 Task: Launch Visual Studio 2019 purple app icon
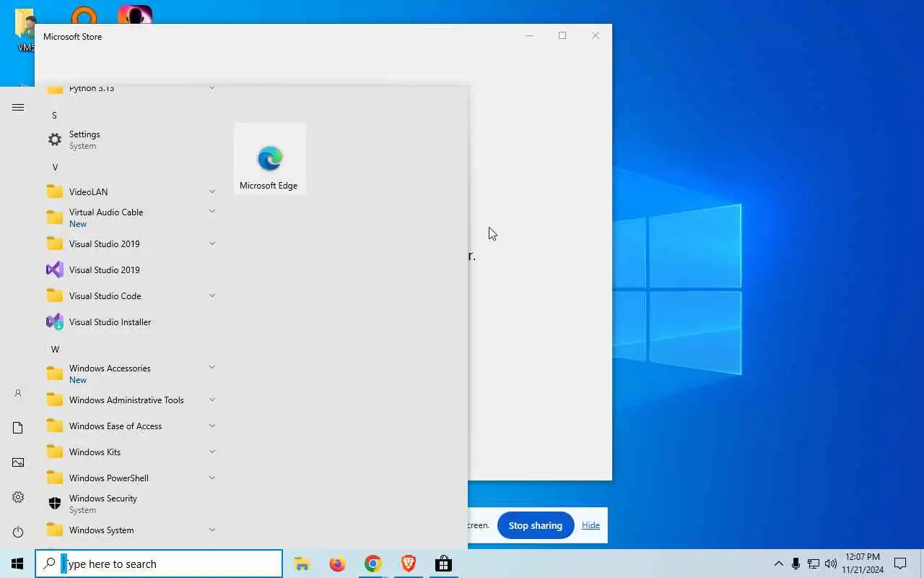pos(130,269)
